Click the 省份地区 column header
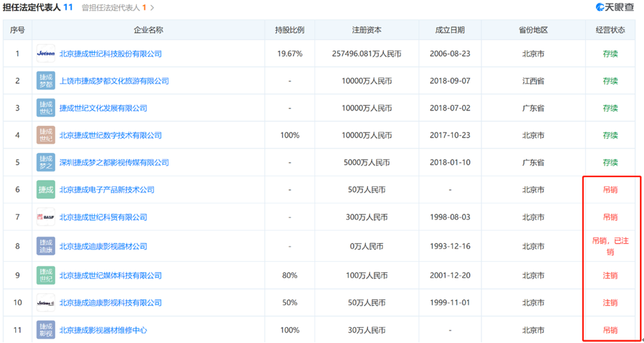Viewport: 644px width, 343px height. click(x=534, y=30)
